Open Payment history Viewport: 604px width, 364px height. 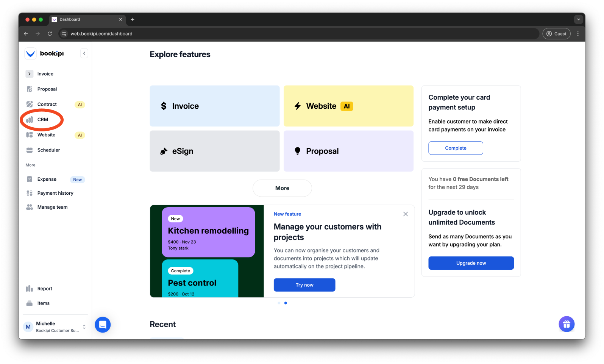55,193
